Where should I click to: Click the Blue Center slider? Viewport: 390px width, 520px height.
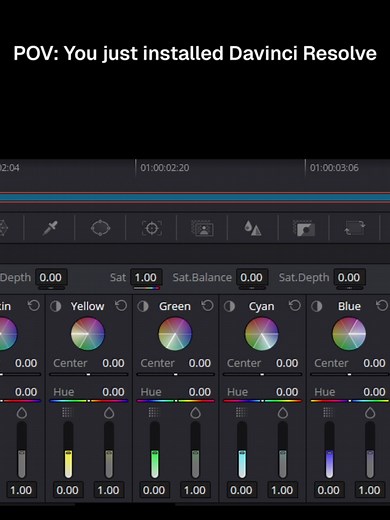(x=350, y=374)
